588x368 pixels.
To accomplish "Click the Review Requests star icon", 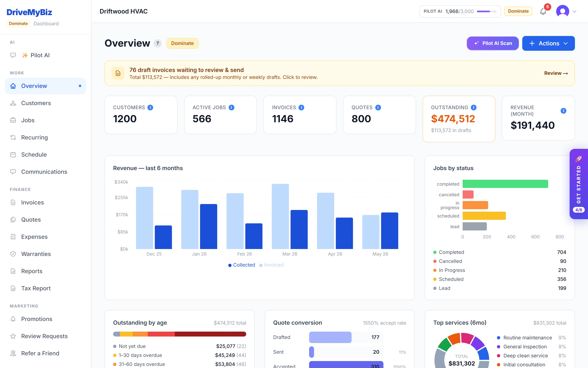I will pos(13,336).
